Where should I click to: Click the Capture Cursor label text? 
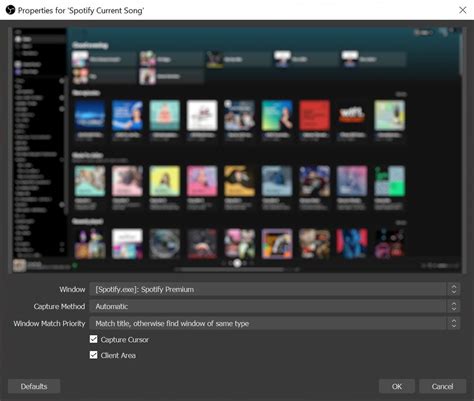pyautogui.click(x=125, y=340)
